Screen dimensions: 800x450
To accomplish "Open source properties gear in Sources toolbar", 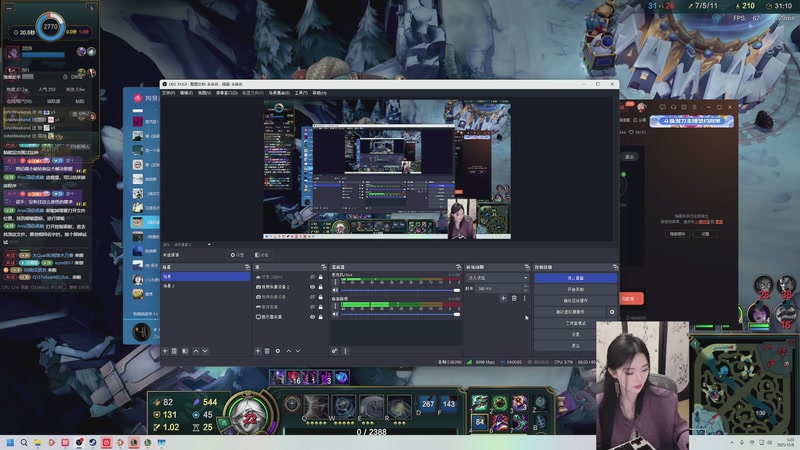I will (x=278, y=351).
